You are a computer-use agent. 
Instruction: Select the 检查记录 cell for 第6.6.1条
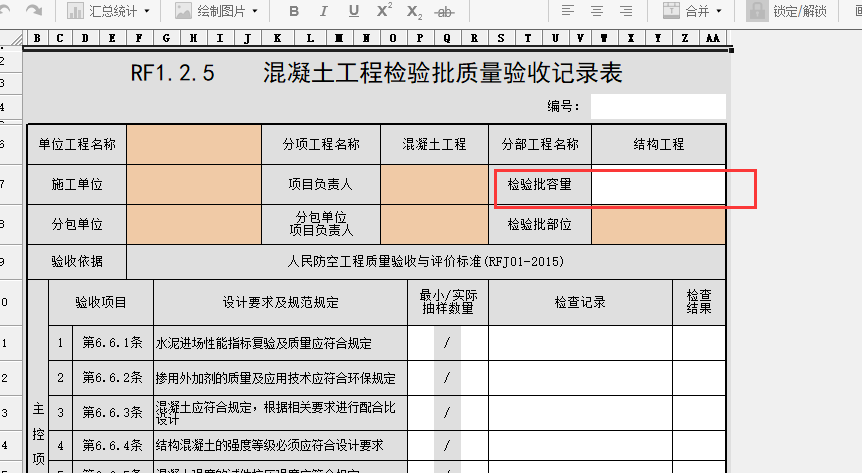point(580,343)
